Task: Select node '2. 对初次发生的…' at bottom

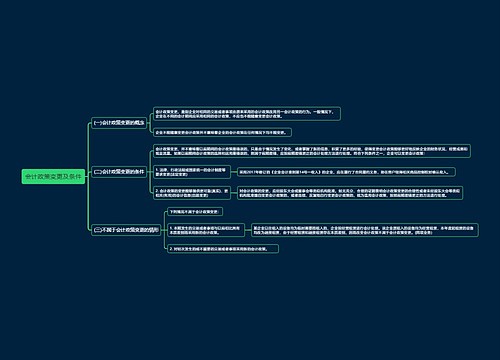Action: (x=223, y=249)
